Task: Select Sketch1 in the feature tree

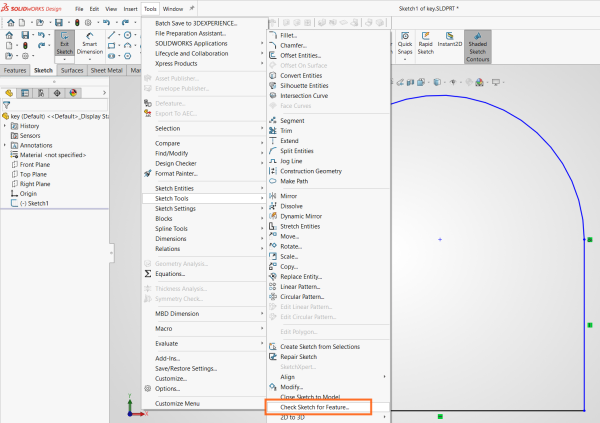Action: click(34, 203)
